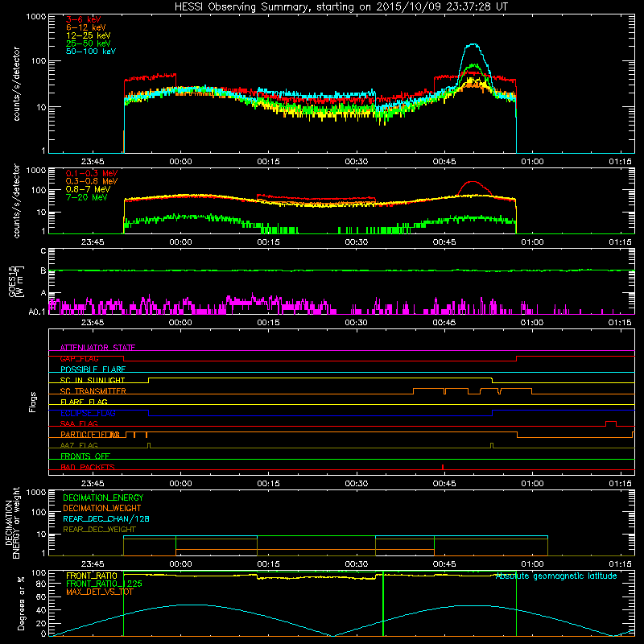Select the BAD_PACKETS flag label
The image size is (644, 644).
point(88,467)
